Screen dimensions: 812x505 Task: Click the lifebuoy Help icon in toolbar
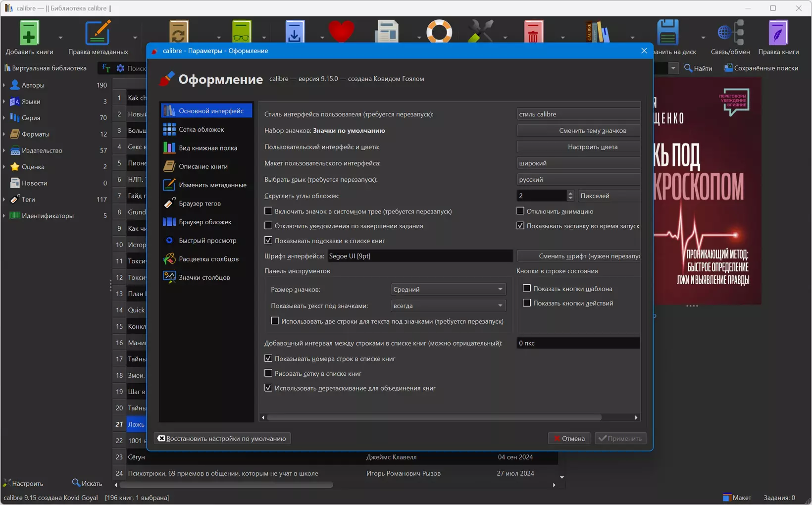439,32
